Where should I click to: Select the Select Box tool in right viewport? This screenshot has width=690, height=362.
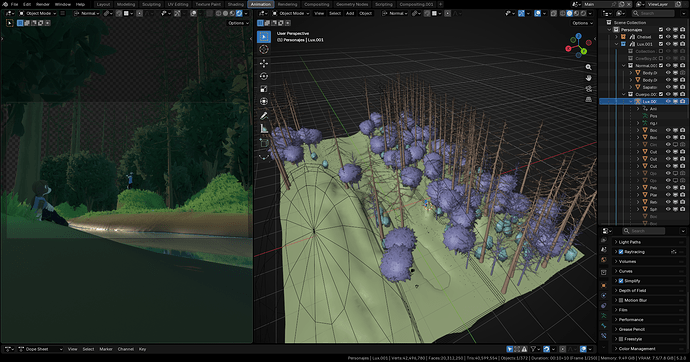[264, 37]
